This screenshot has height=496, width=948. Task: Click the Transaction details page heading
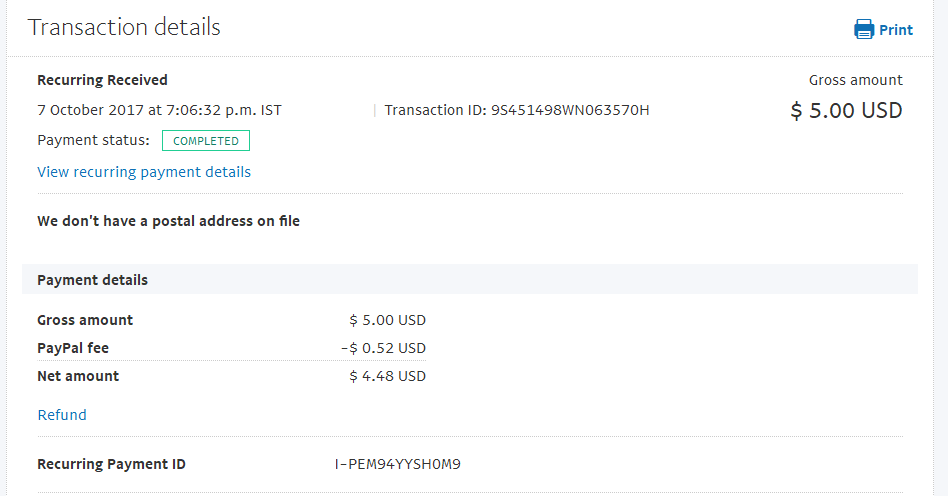pyautogui.click(x=124, y=27)
